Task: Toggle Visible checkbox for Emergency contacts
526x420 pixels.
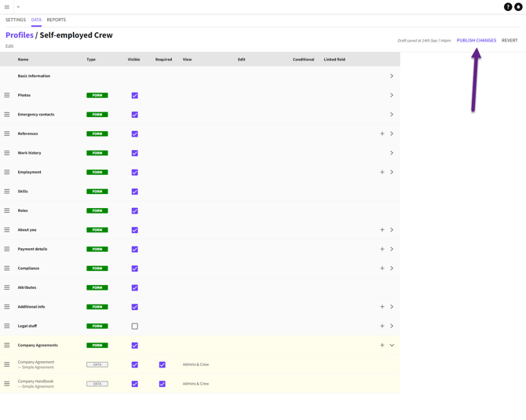Action: click(135, 115)
